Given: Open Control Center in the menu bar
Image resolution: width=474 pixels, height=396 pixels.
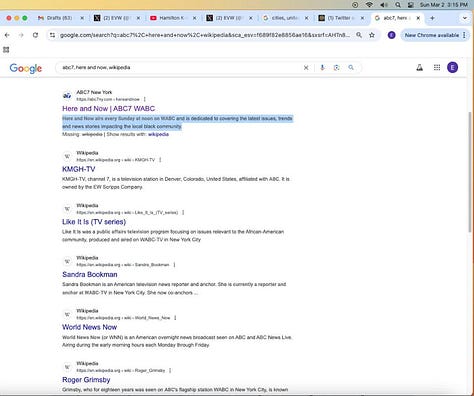Looking at the screenshot, I should coord(411,5).
